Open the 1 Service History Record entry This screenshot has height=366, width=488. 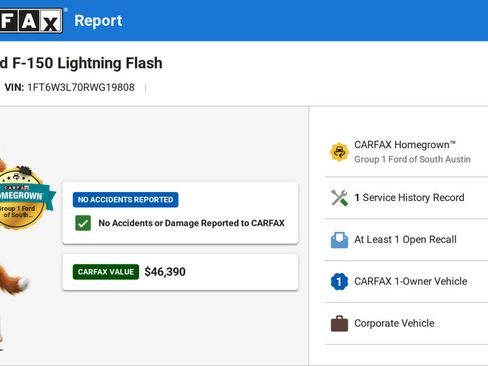click(406, 198)
